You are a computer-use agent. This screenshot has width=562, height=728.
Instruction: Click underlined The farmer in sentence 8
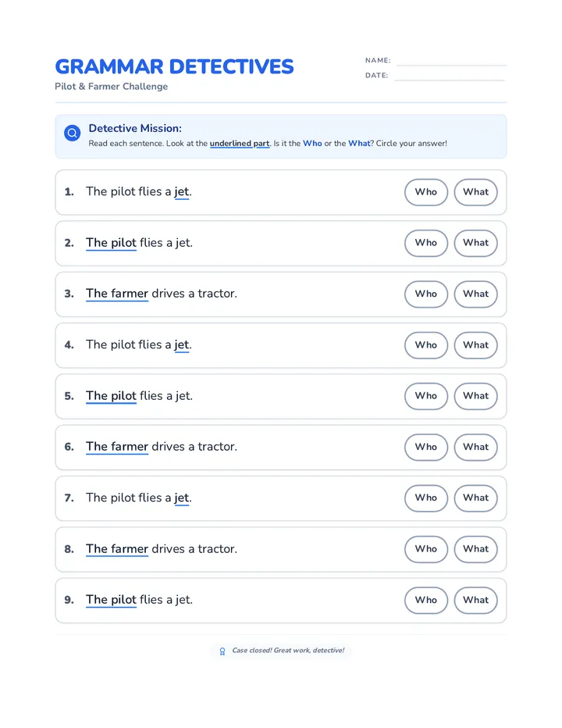tap(117, 549)
